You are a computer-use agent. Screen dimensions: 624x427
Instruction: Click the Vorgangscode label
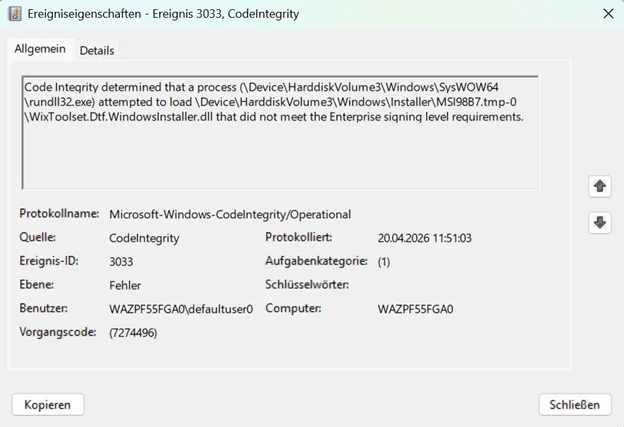pyautogui.click(x=58, y=332)
